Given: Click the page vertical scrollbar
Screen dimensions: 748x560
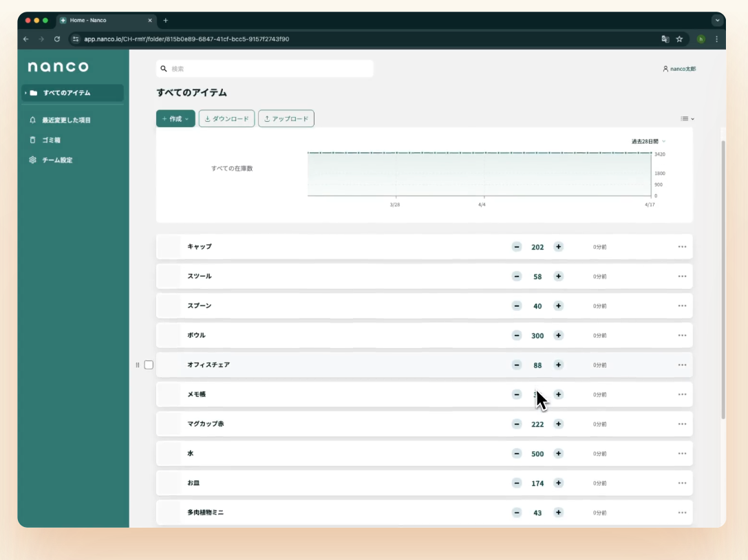Looking at the screenshot, I should point(723,275).
